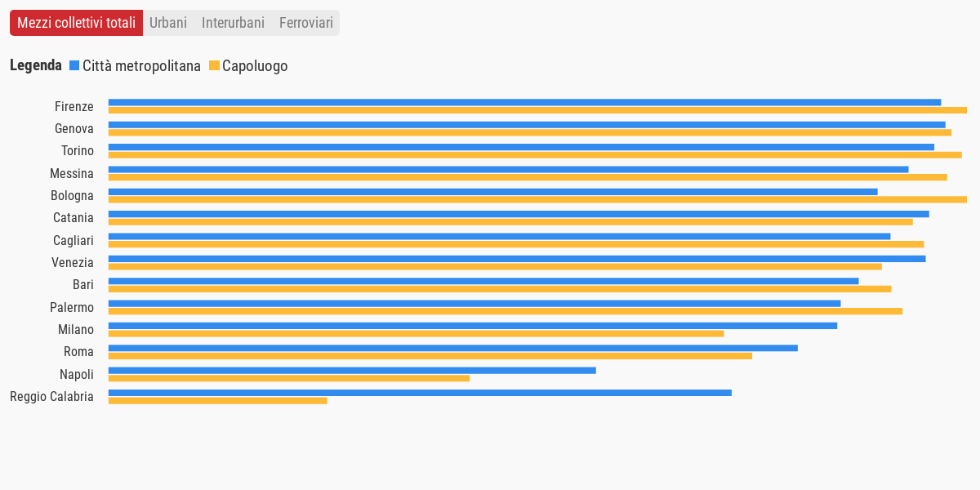
Task: Click Roma's blue Città metropolitana bar
Action: click(452, 348)
